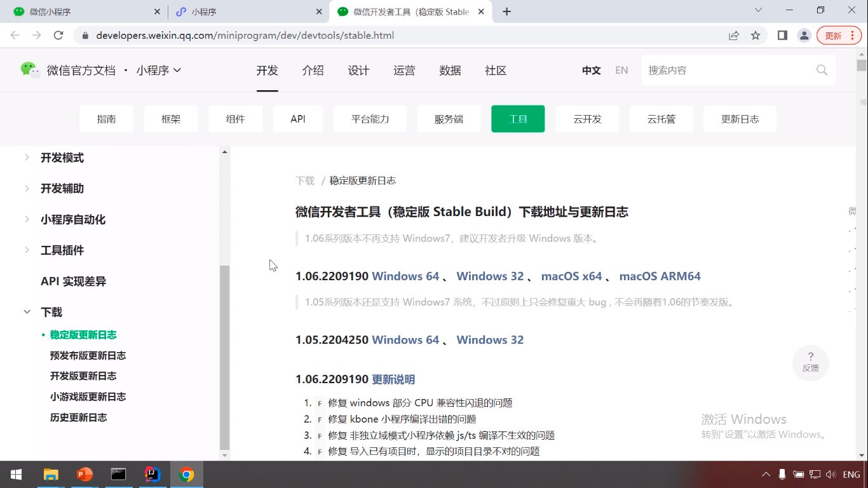This screenshot has width=868, height=488.
Task: Bookmark this page with the star icon
Action: click(x=756, y=36)
